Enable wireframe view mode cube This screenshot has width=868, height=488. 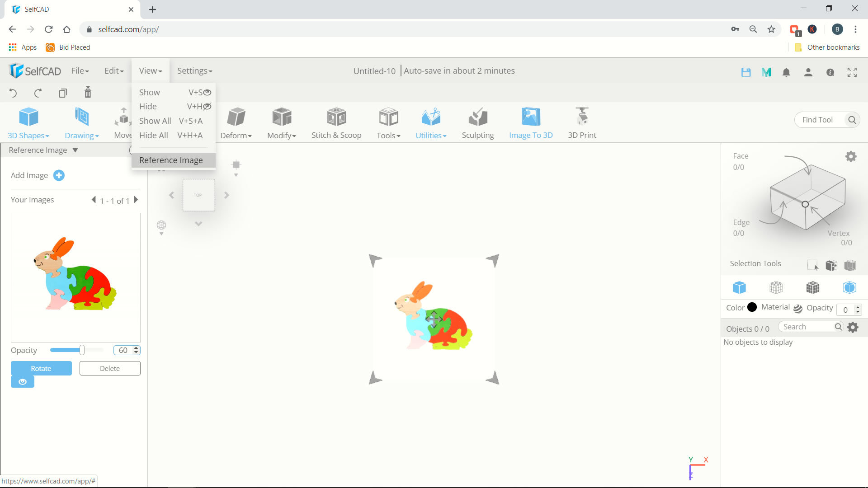(x=776, y=287)
